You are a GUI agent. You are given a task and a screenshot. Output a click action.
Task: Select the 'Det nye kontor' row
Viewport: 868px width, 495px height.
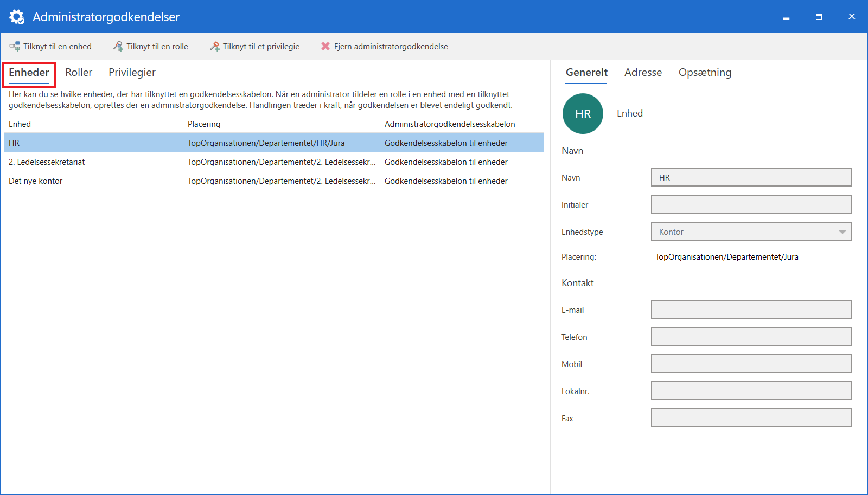tap(36, 181)
